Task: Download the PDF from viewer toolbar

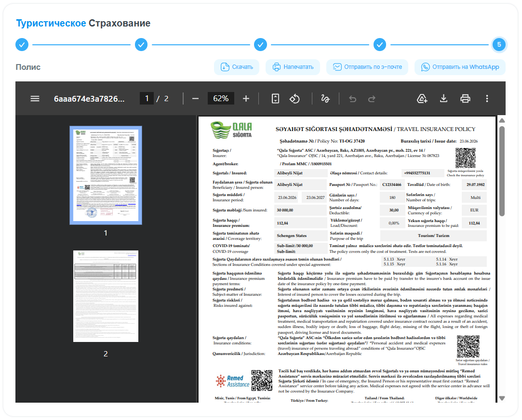Action: click(x=443, y=99)
